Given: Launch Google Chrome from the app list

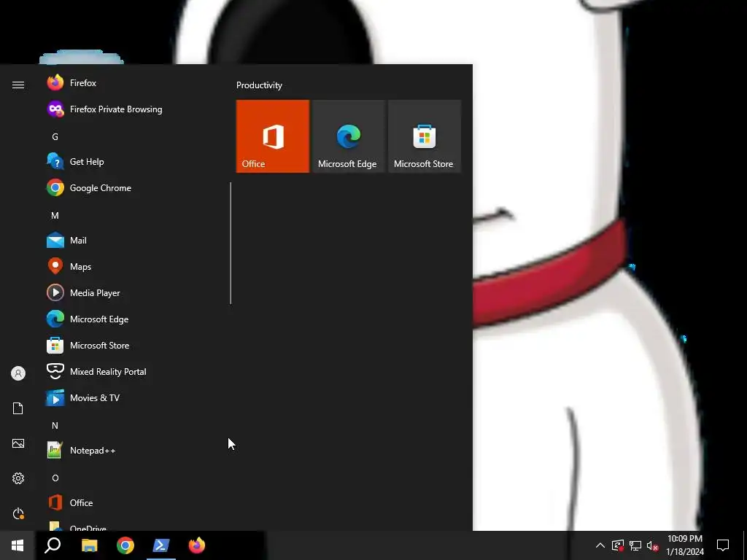Looking at the screenshot, I should pyautogui.click(x=133, y=187).
